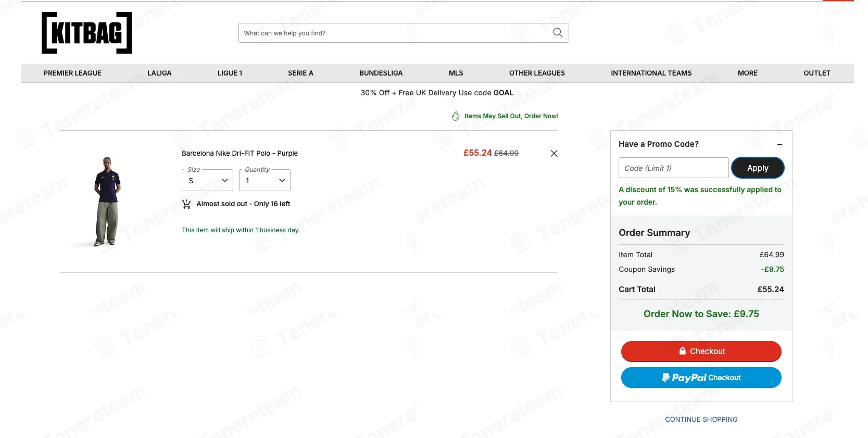Pay with PayPal Checkout button

701,378
